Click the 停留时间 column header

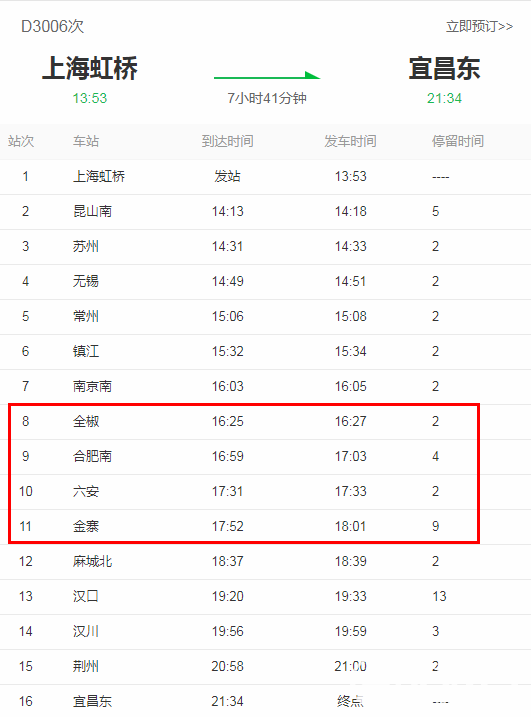(458, 141)
